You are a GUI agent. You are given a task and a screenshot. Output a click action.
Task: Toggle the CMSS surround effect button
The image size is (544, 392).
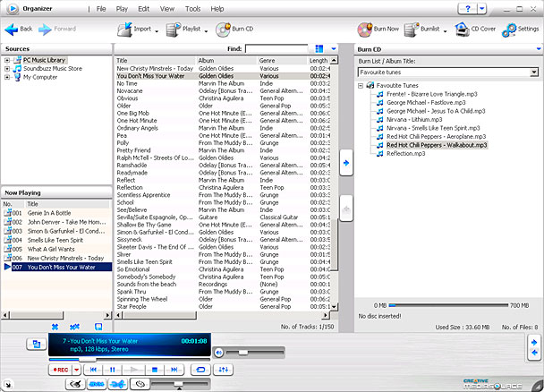(x=118, y=384)
